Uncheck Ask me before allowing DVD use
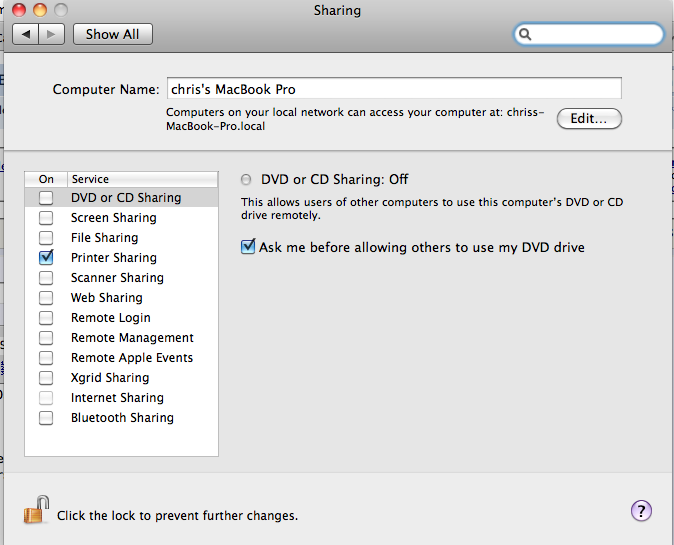 pyautogui.click(x=248, y=247)
